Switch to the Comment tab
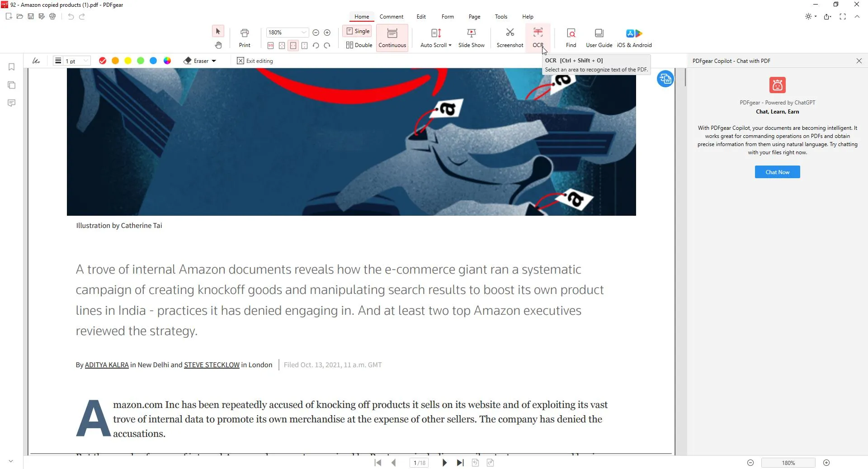 click(391, 17)
